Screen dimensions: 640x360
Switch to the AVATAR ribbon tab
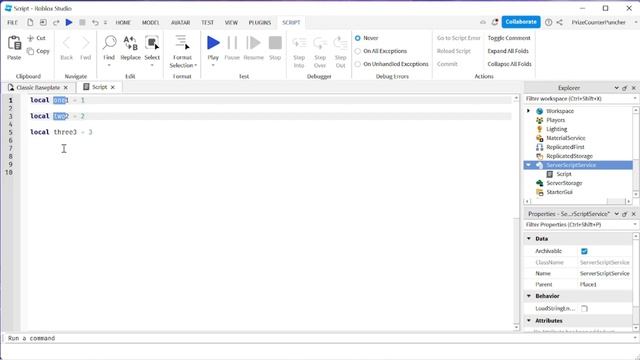pyautogui.click(x=180, y=22)
